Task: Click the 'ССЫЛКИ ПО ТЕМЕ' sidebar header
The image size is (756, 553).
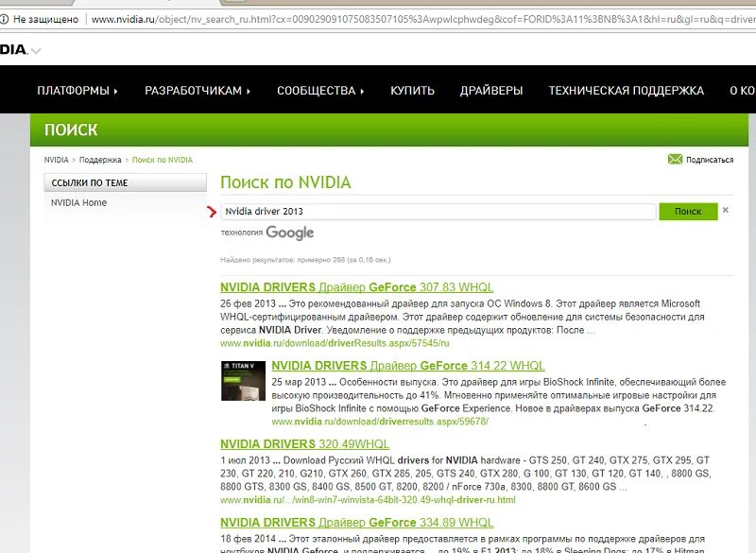Action: tap(126, 182)
